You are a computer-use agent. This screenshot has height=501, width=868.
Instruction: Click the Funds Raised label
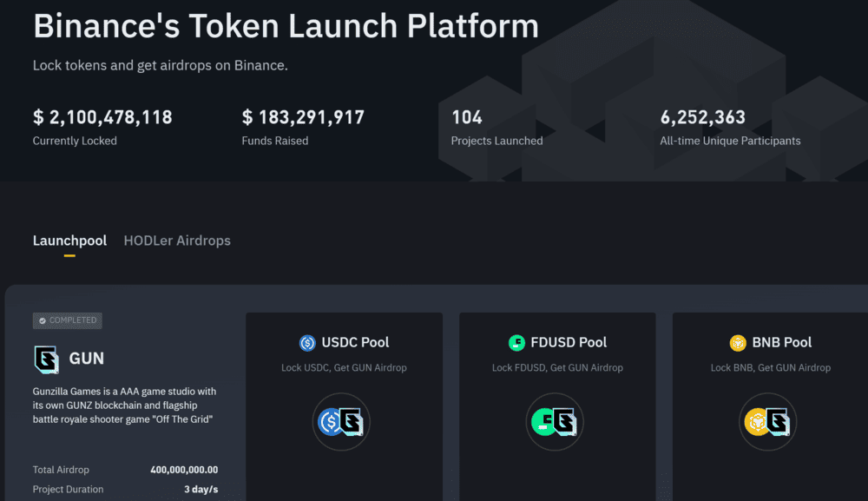pyautogui.click(x=275, y=141)
